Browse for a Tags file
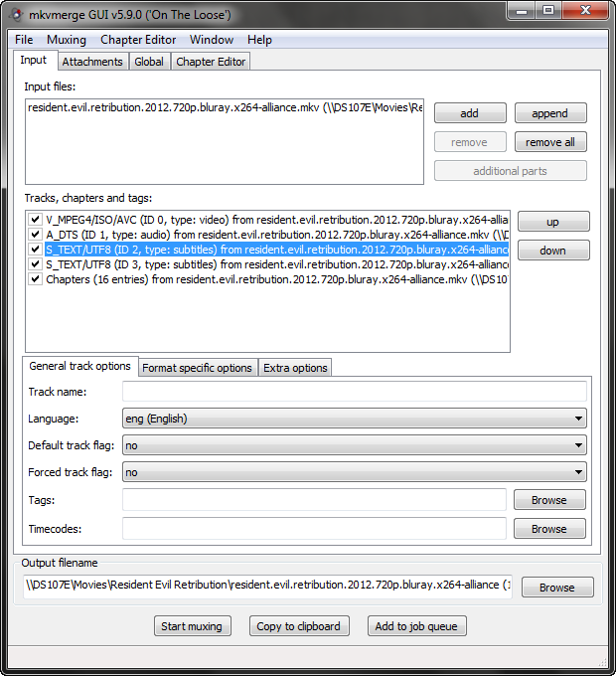The image size is (616, 676). coord(549,500)
